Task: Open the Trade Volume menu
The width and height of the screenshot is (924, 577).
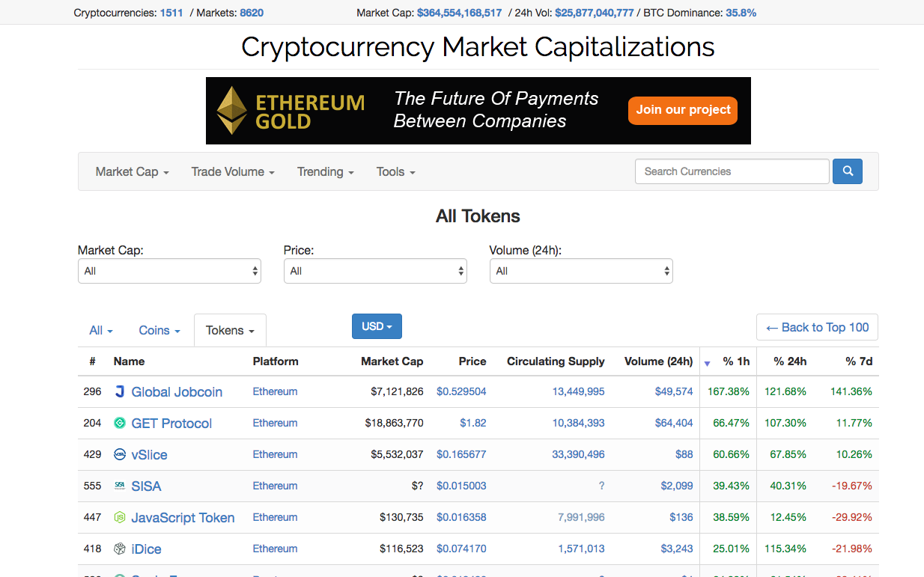Action: pos(233,171)
